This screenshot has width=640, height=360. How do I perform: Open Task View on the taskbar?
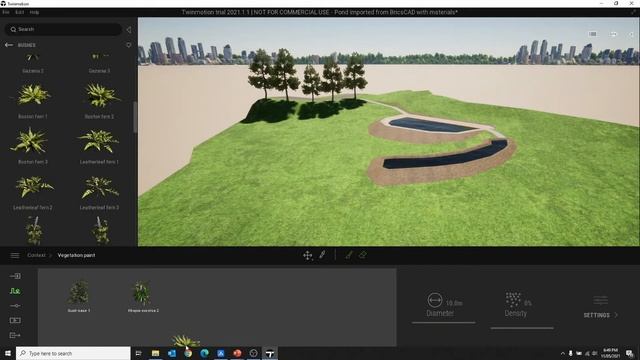coord(138,353)
